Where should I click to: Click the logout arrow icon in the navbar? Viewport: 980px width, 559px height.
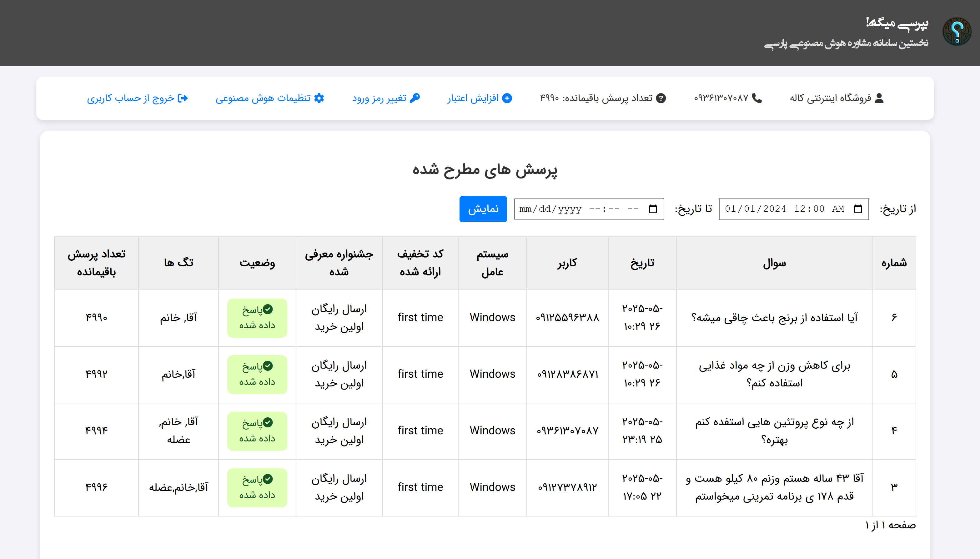tap(183, 98)
